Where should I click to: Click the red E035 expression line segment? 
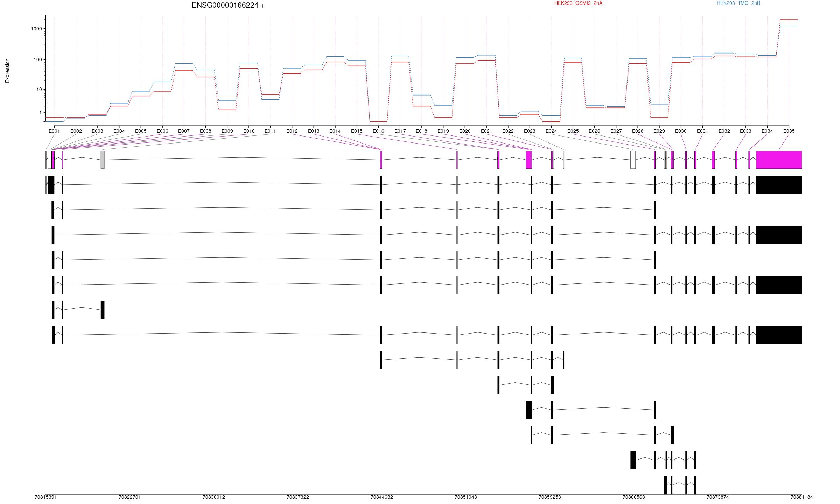789,20
